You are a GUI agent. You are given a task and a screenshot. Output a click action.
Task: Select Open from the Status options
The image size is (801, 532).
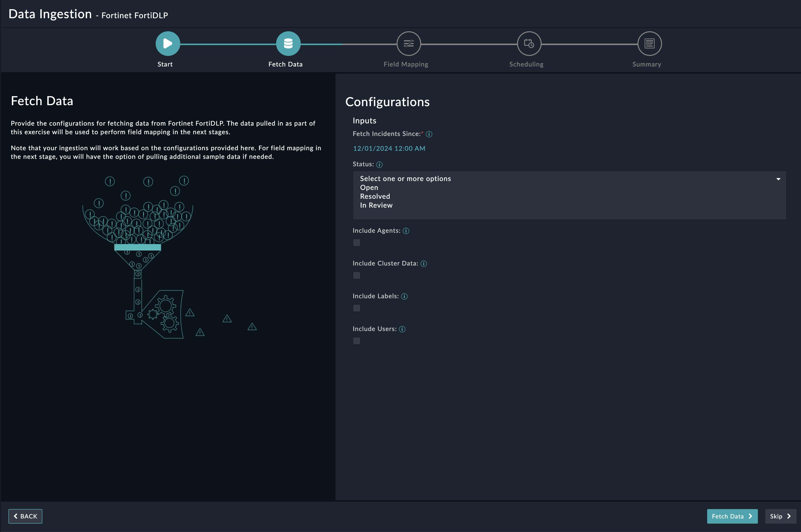pos(368,187)
